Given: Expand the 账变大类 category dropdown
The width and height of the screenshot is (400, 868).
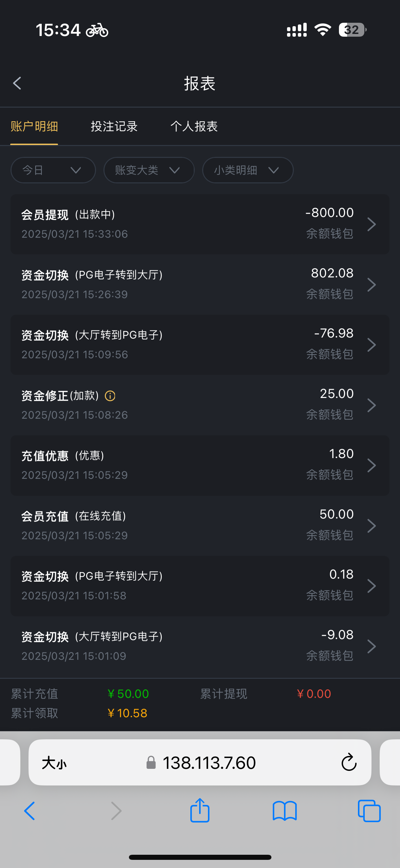Looking at the screenshot, I should [x=149, y=170].
